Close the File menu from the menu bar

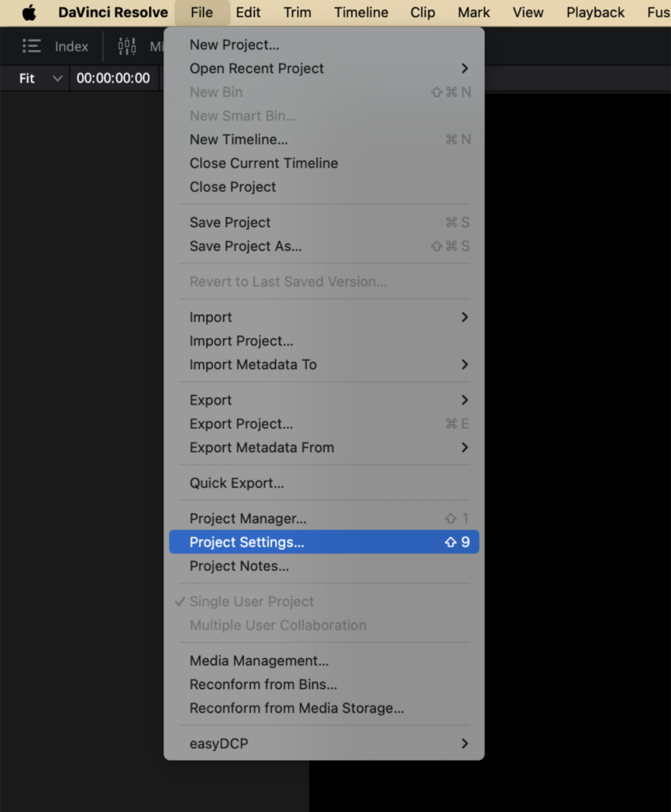[202, 12]
